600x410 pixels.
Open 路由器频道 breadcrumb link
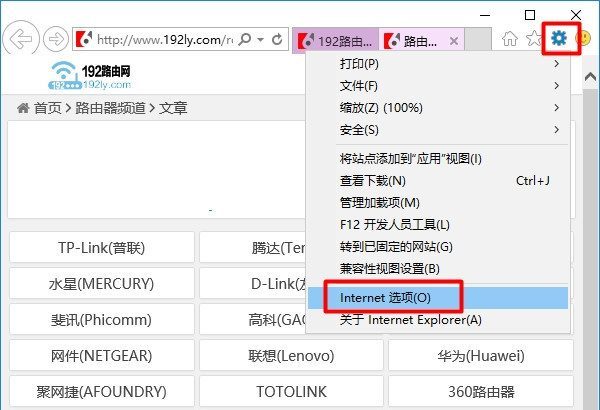coord(110,108)
